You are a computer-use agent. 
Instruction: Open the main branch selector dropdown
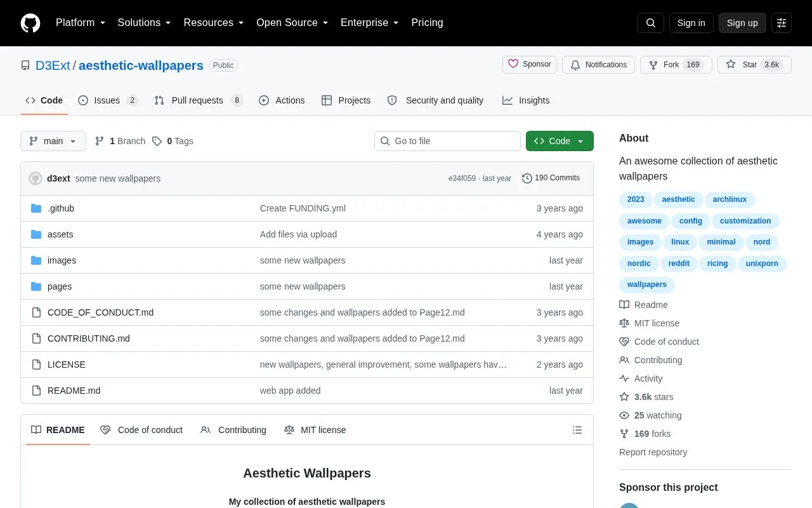pyautogui.click(x=53, y=141)
